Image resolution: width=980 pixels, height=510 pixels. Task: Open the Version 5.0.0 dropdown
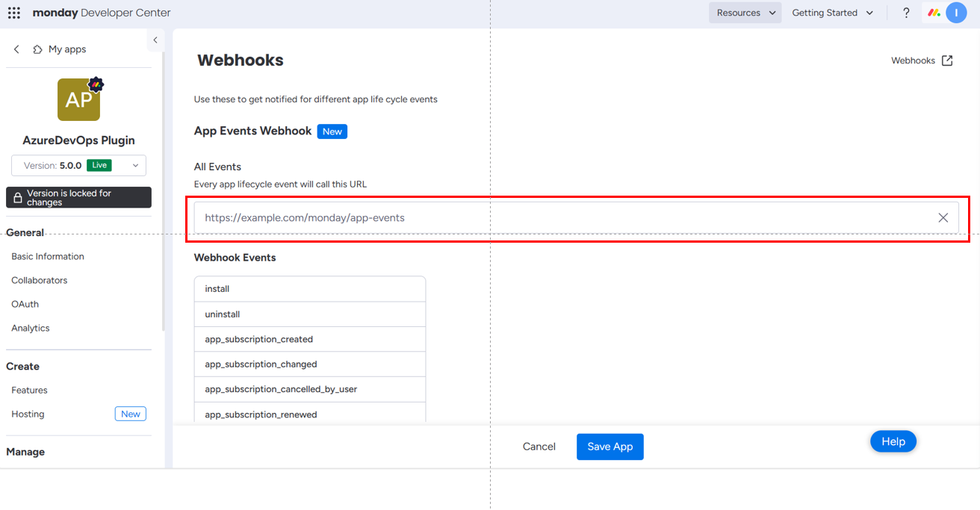(x=78, y=165)
